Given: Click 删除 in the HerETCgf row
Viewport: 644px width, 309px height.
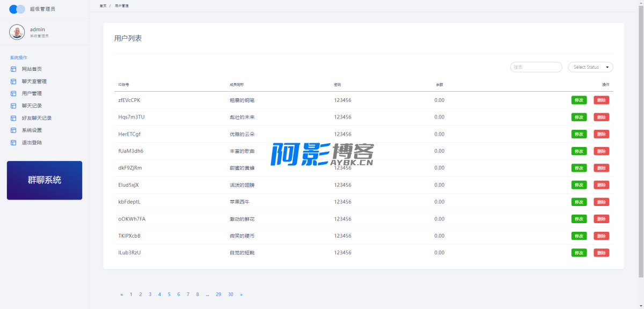Looking at the screenshot, I should 601,134.
